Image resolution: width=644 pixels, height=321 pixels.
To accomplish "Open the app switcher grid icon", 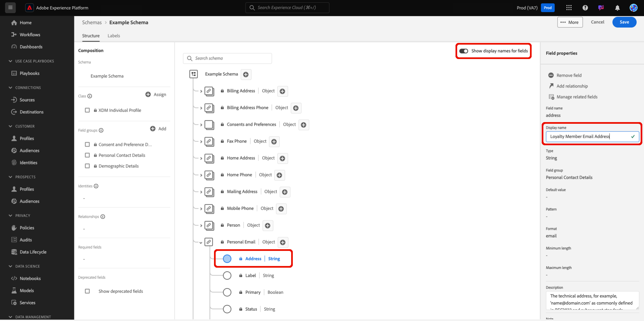I will tap(569, 8).
